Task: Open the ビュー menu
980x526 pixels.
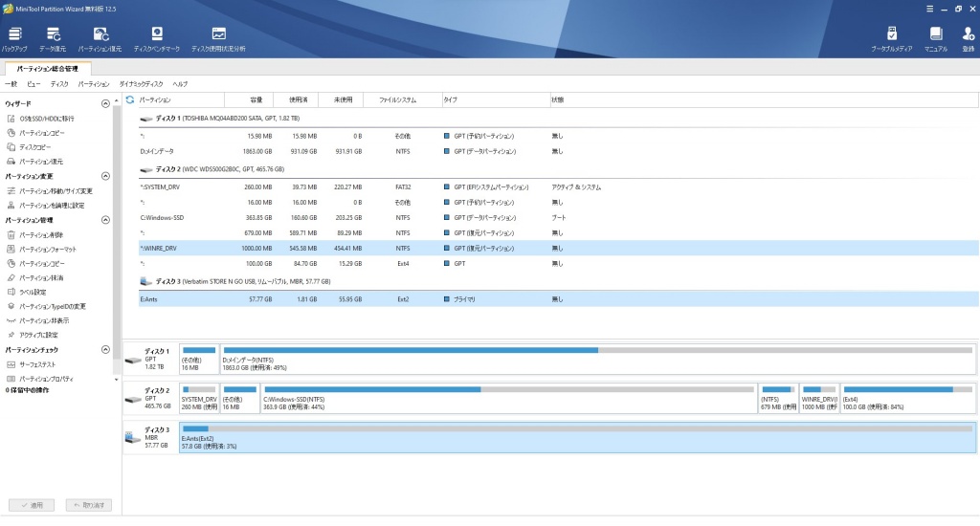Action: coord(33,84)
